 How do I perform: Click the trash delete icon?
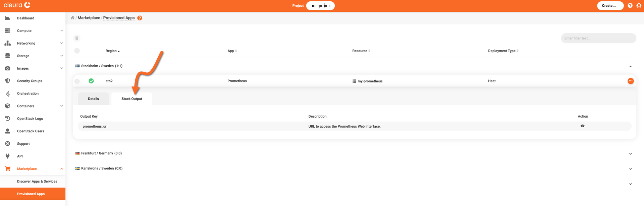point(77,38)
